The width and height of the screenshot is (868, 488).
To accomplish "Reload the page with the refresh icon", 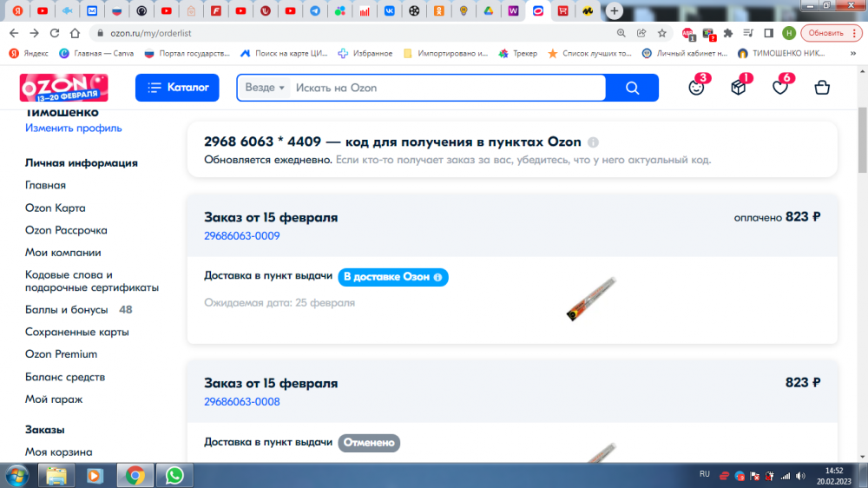I will click(55, 33).
